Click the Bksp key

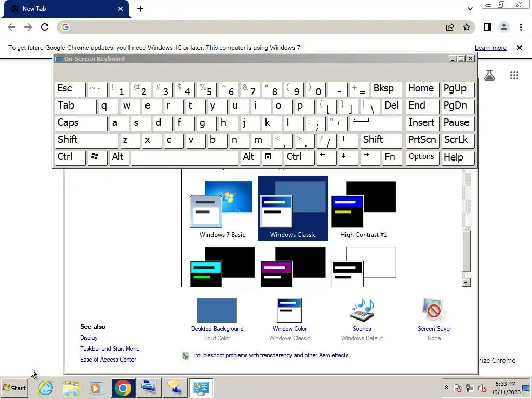387,89
